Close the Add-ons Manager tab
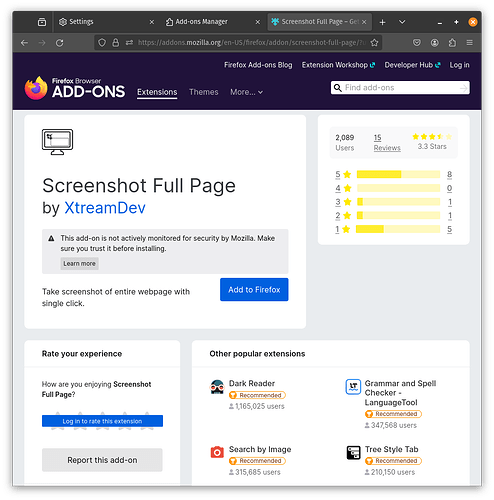Screen dimensions: 494x500 click(258, 22)
